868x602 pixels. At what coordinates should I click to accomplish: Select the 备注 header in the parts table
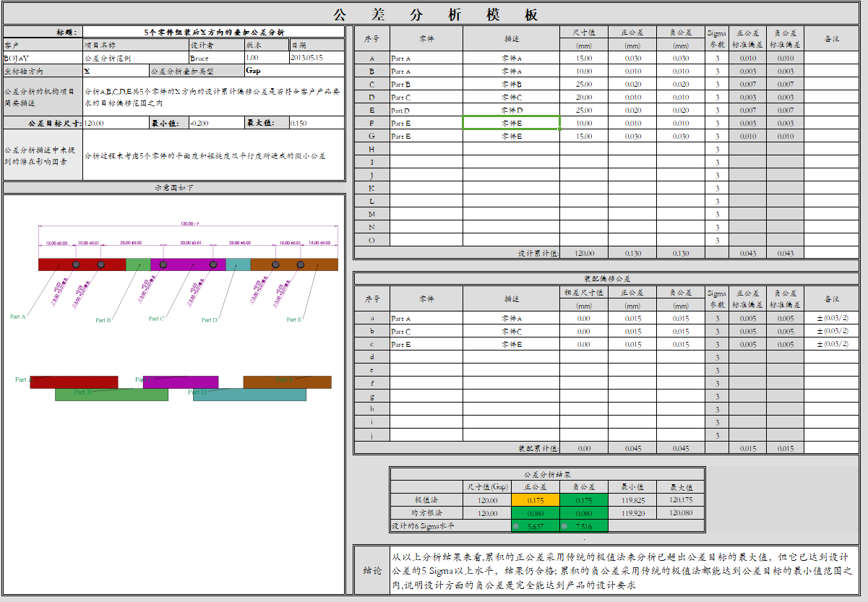[831, 39]
